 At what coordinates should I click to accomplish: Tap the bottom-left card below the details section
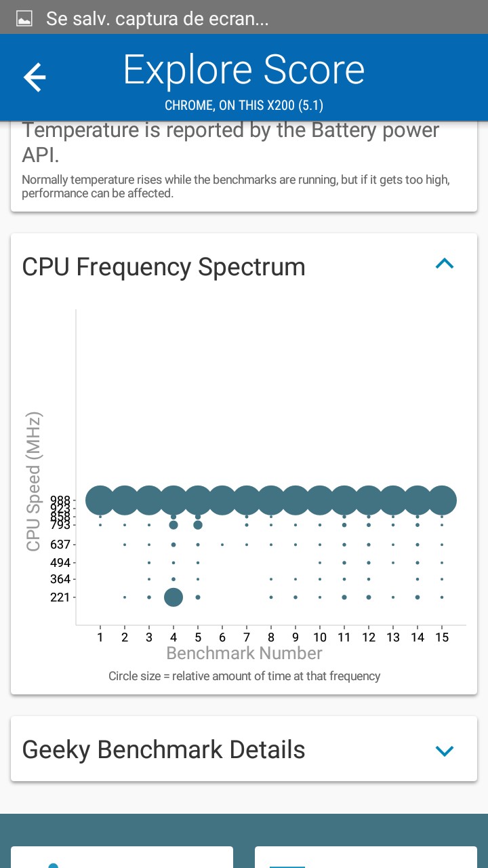(x=122, y=857)
